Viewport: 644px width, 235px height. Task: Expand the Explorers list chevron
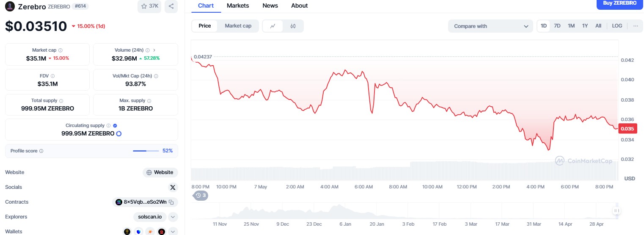click(173, 217)
